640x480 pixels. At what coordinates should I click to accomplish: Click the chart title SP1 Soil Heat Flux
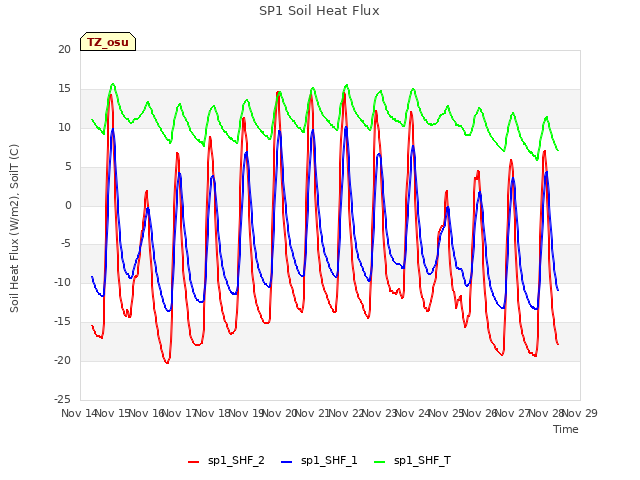[319, 11]
